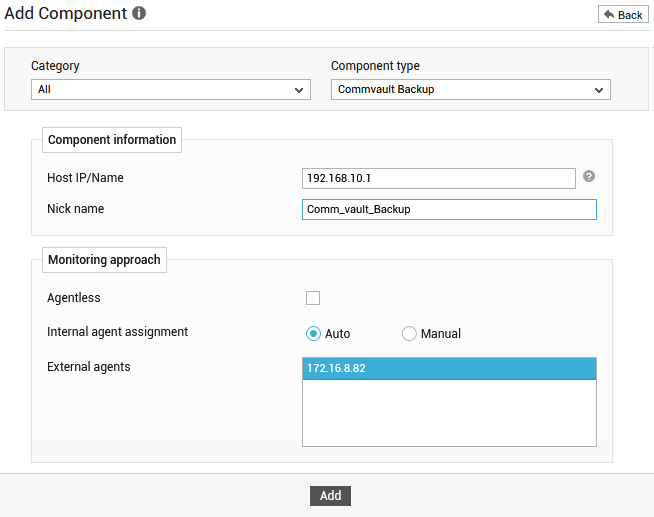Open the Commvault Backup component type dropdown
Viewport: 654px width, 517px height.
coord(470,90)
